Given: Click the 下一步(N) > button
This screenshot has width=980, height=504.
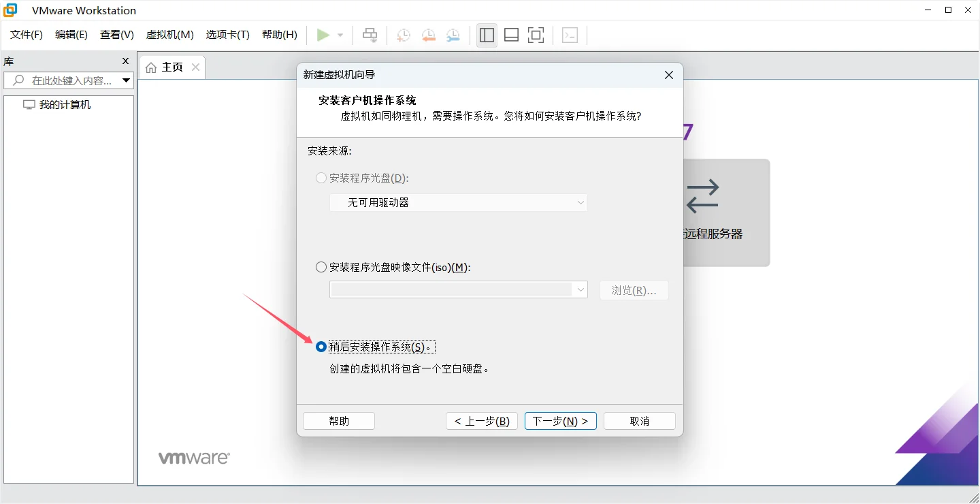Looking at the screenshot, I should pos(561,421).
